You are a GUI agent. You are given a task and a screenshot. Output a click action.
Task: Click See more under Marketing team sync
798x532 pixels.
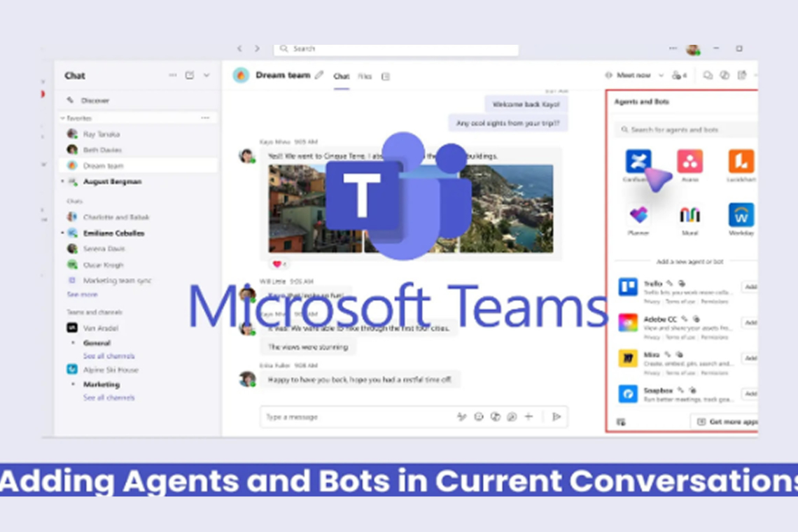point(81,295)
